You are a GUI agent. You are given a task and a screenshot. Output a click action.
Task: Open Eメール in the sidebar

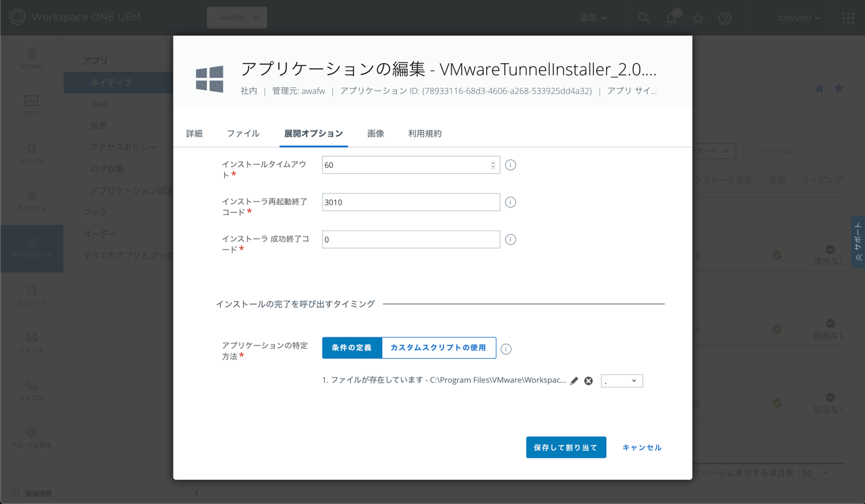coord(31,343)
